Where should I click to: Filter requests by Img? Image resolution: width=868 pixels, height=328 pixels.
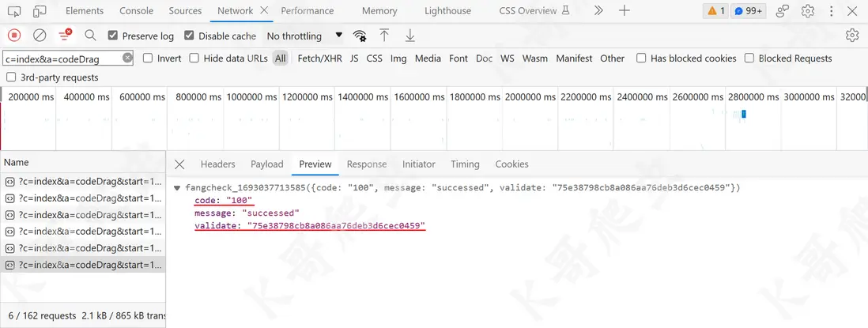398,58
